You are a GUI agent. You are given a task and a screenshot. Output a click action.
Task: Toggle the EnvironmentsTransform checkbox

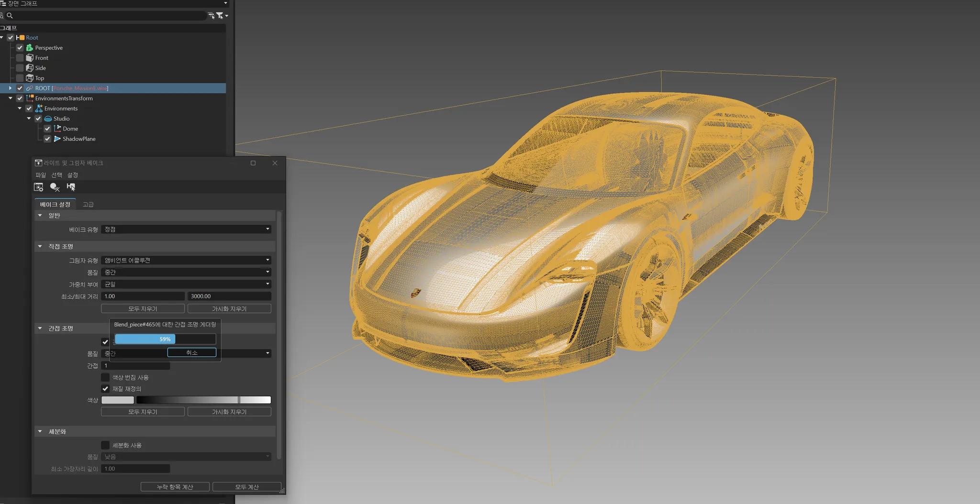(20, 98)
